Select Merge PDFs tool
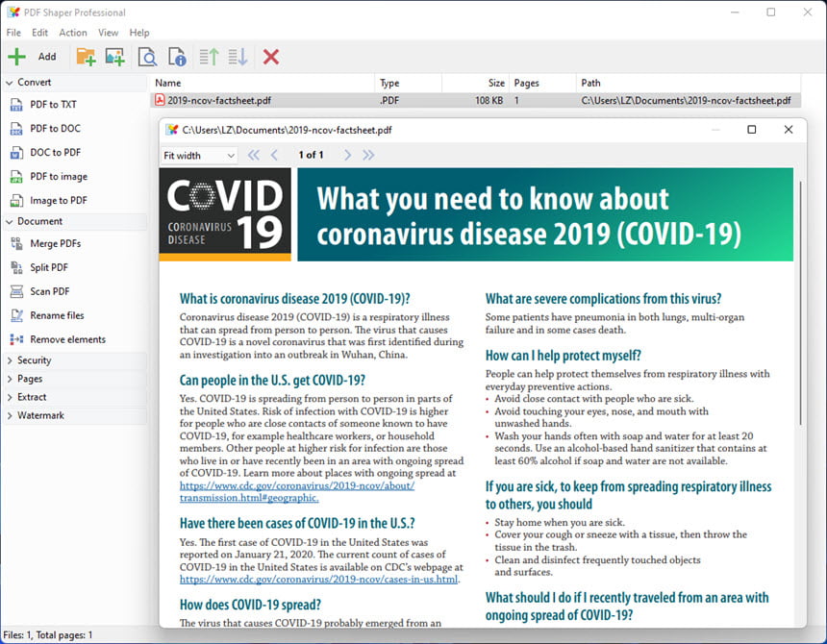This screenshot has width=827, height=644. [x=55, y=243]
